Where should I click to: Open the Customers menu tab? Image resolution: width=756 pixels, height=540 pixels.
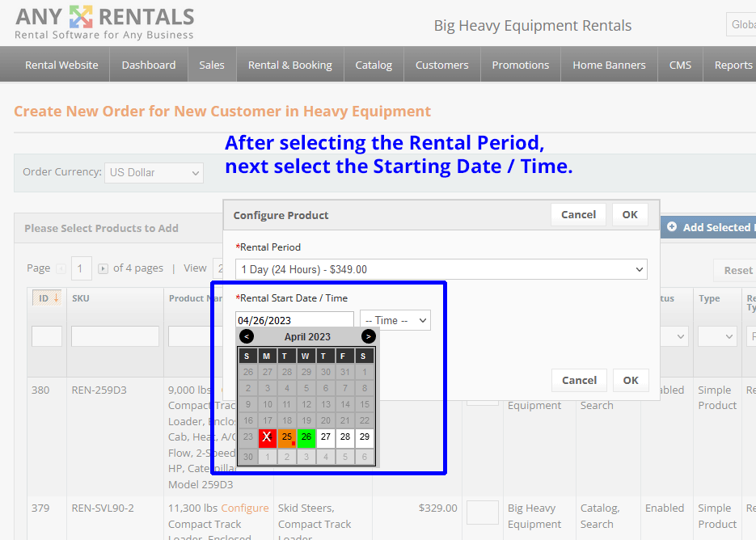[441, 65]
